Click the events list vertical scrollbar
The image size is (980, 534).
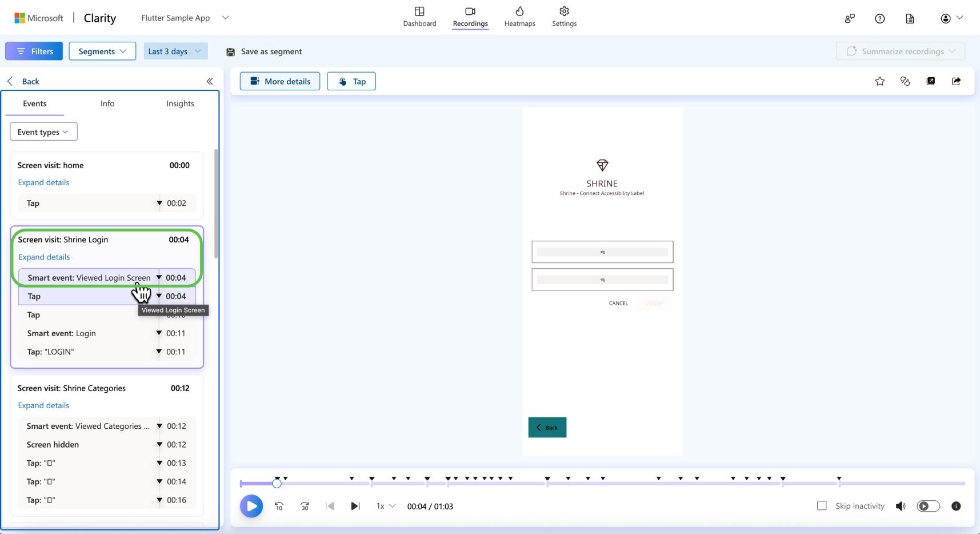[216, 203]
